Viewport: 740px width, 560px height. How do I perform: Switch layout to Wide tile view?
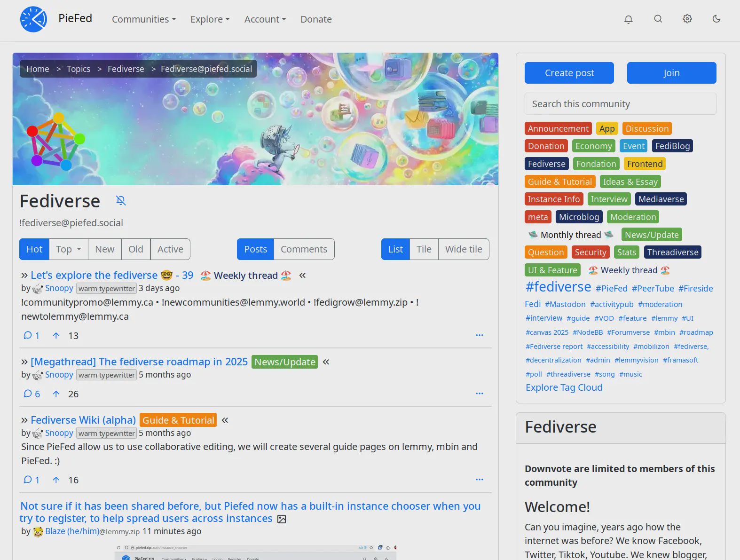point(463,249)
